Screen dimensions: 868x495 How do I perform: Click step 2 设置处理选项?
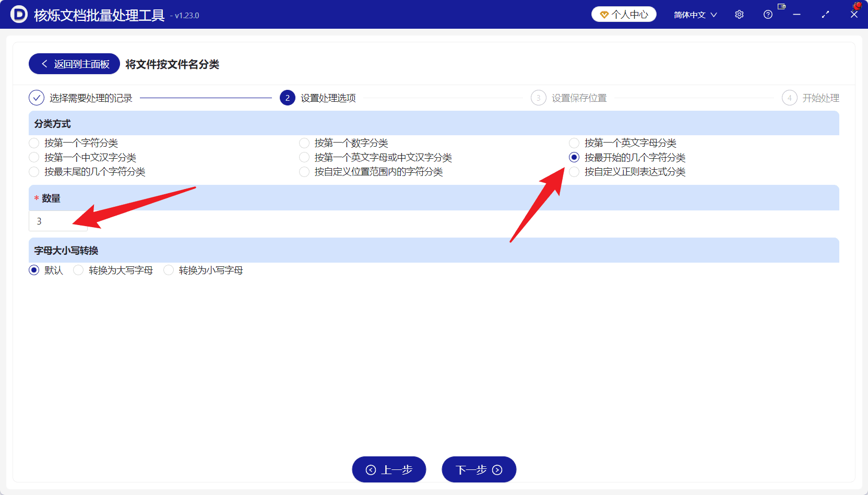pyautogui.click(x=318, y=98)
